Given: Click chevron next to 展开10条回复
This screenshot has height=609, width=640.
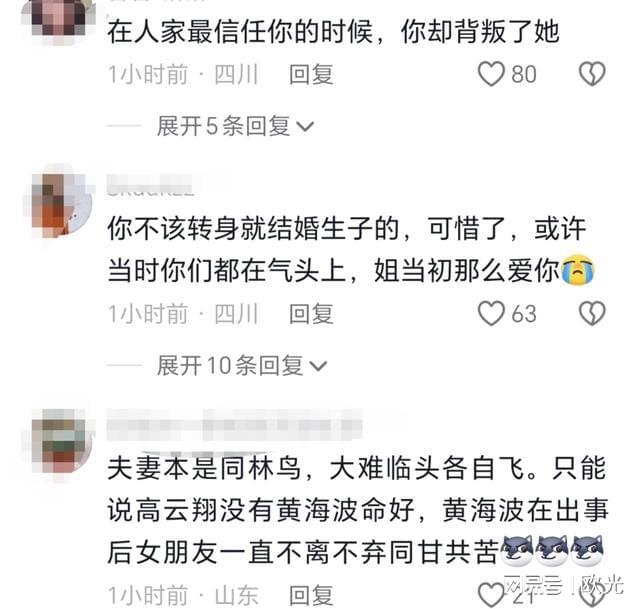Looking at the screenshot, I should [318, 366].
